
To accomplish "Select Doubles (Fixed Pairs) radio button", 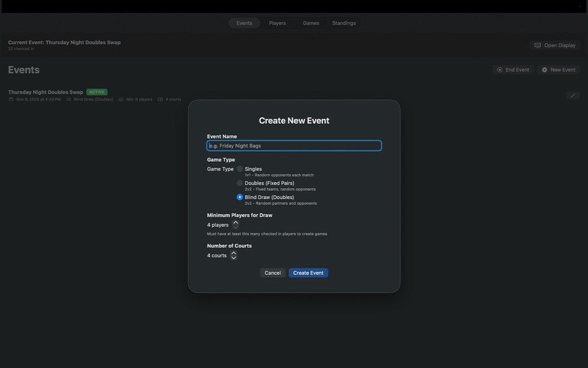I will pyautogui.click(x=240, y=183).
